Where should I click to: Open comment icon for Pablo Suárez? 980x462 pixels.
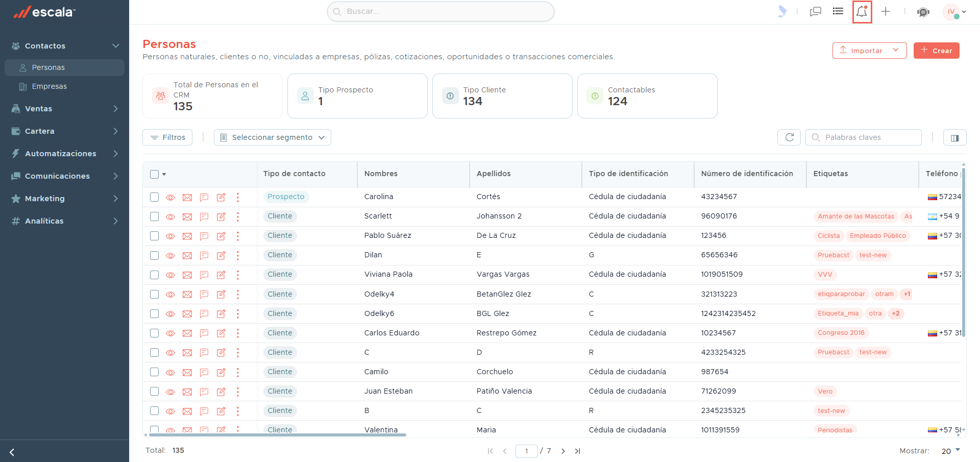pos(204,236)
